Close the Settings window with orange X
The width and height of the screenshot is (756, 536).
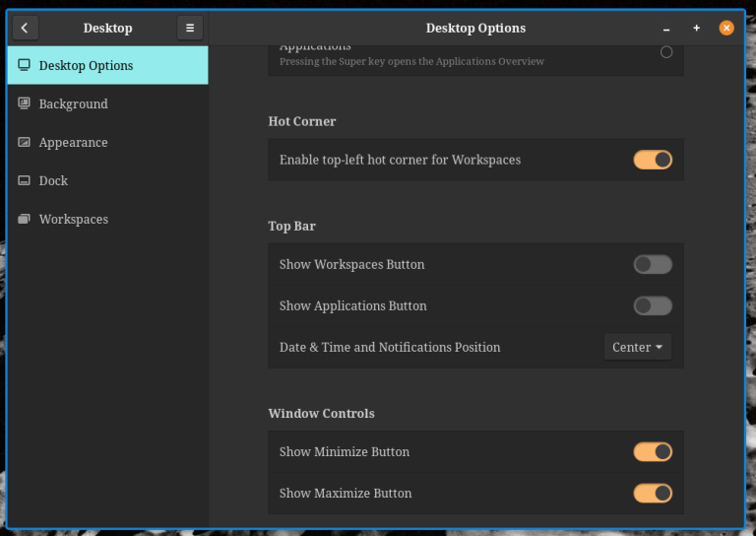pyautogui.click(x=726, y=28)
